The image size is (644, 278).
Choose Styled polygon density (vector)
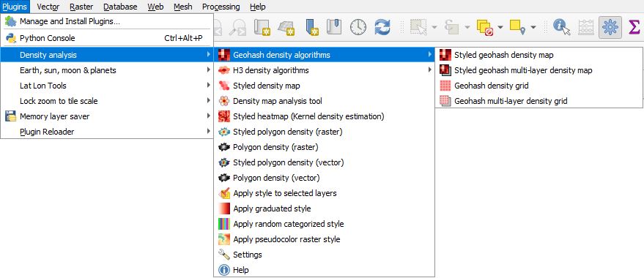[x=325, y=162]
